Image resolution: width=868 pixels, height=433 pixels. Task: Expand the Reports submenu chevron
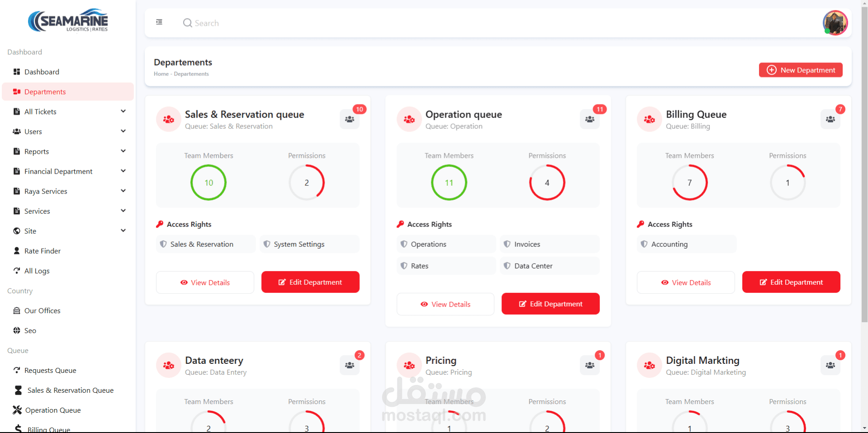(x=123, y=151)
